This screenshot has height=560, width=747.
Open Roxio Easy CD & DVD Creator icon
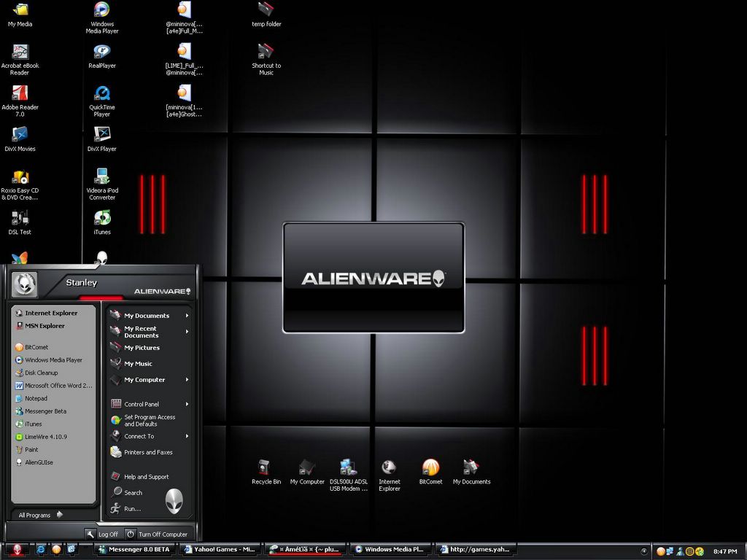click(20, 184)
